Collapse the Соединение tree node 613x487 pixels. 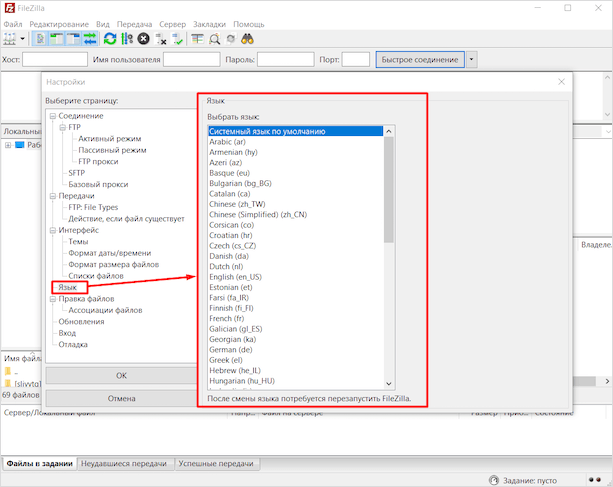click(x=51, y=116)
